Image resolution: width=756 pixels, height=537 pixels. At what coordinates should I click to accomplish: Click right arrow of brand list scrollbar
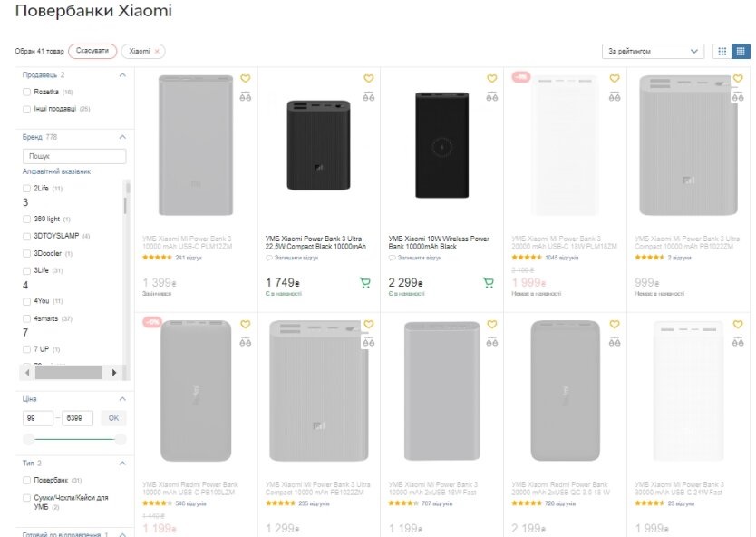114,373
